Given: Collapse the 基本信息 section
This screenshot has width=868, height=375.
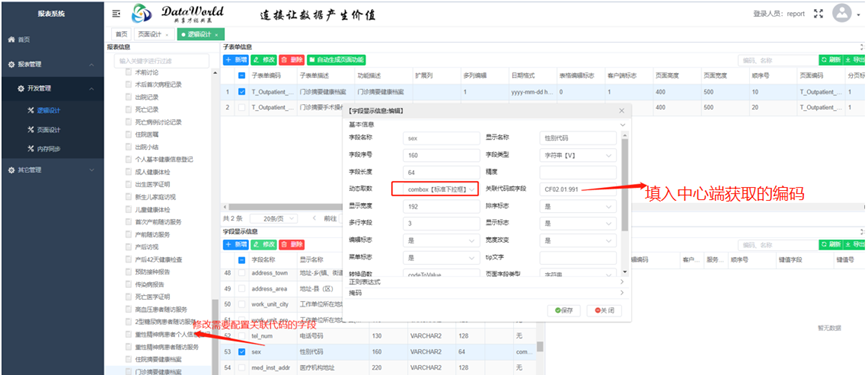Looking at the screenshot, I should coord(622,125).
